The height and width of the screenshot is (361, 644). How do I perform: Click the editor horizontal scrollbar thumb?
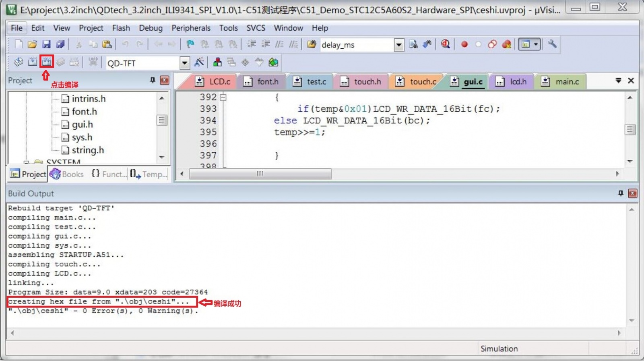(260, 174)
